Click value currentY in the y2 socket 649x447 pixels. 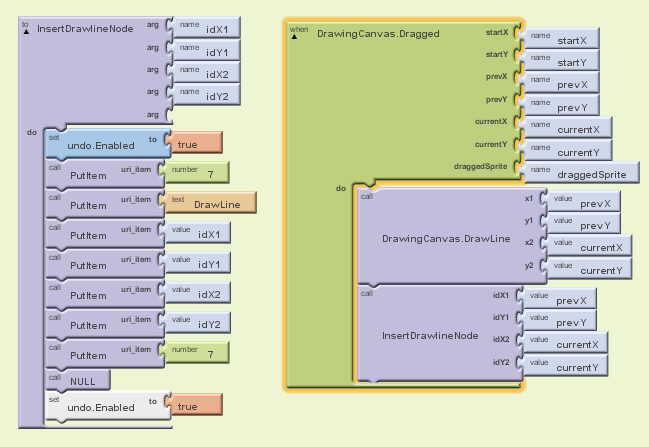click(589, 269)
